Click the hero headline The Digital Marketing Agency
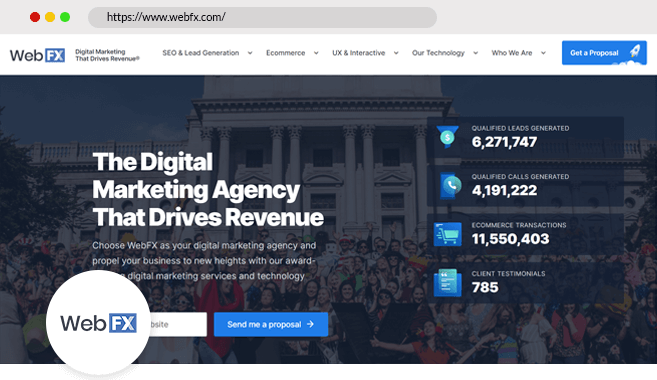 tap(208, 189)
